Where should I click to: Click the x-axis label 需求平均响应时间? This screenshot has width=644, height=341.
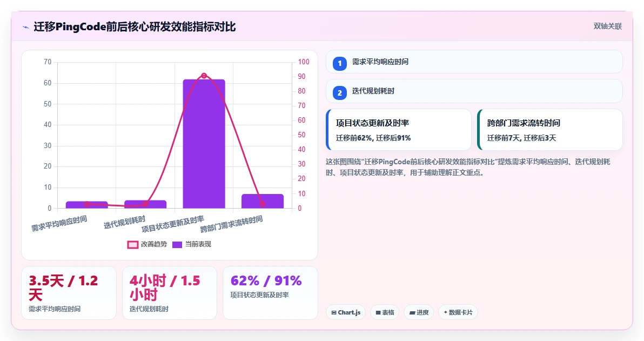[x=59, y=224]
